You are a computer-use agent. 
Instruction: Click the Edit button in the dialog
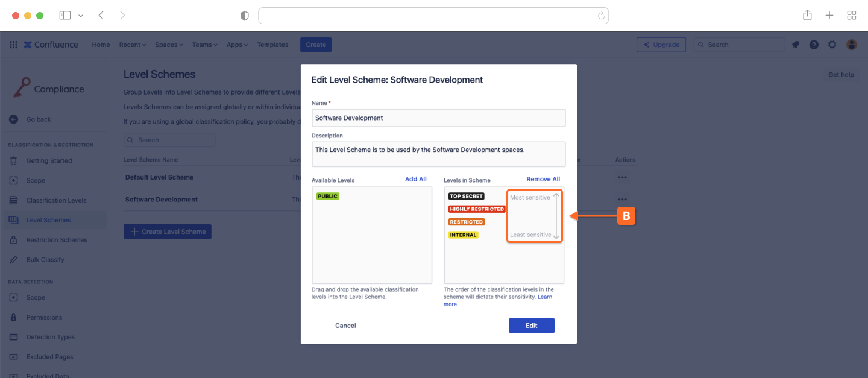(x=531, y=326)
